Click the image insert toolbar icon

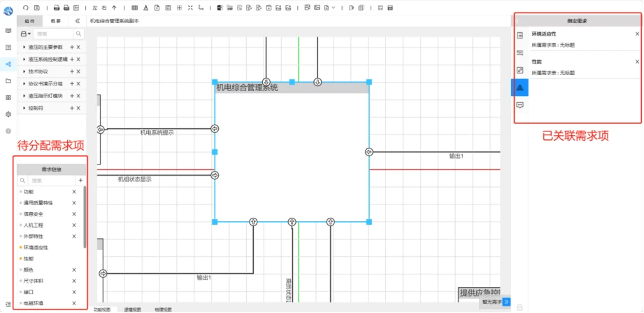click(317, 8)
